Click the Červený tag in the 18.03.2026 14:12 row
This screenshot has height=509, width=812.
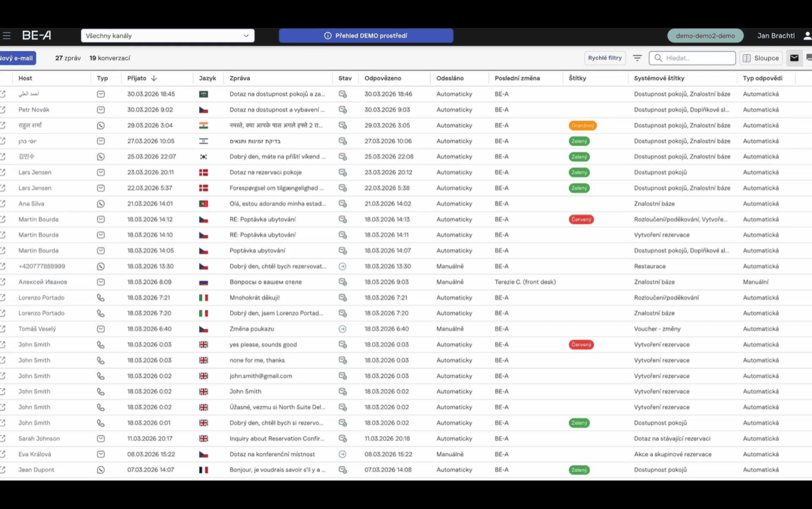[x=581, y=219]
